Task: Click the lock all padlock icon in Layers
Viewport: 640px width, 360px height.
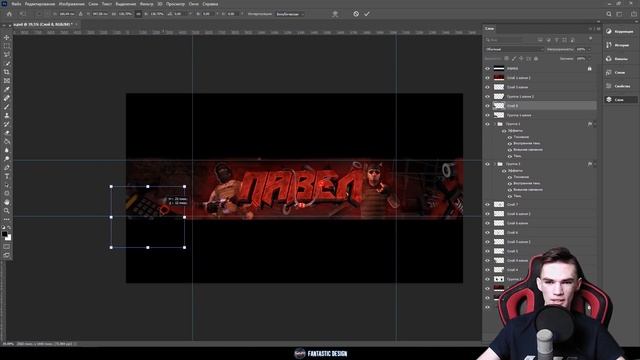Action: pyautogui.click(x=536, y=59)
